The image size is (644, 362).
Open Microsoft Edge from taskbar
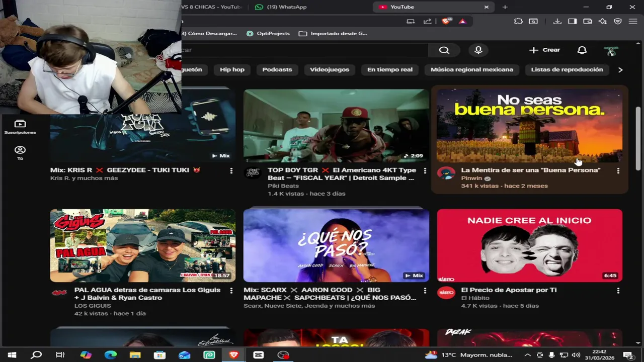(110, 355)
